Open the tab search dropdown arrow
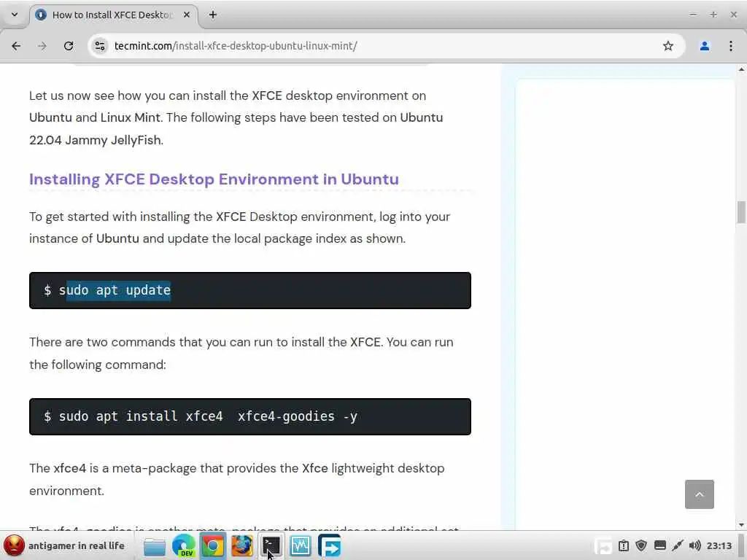 15,15
